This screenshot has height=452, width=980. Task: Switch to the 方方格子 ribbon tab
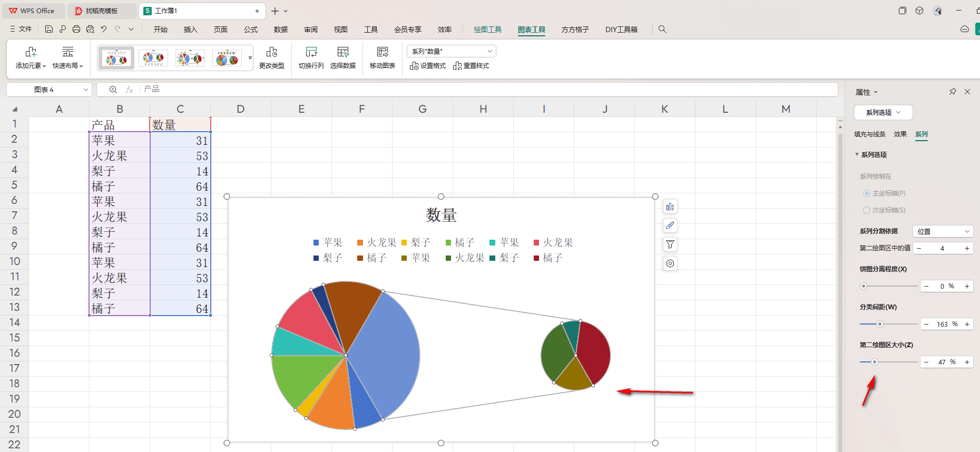pyautogui.click(x=575, y=30)
